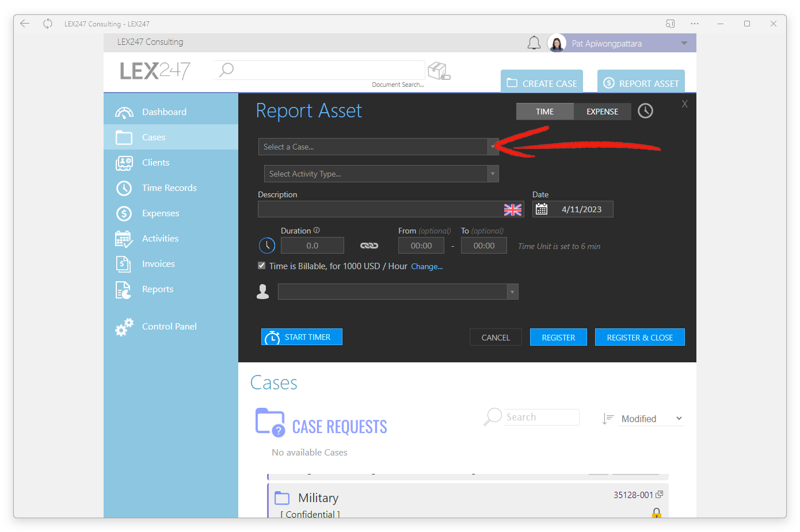Click the Time Records clock icon
800x532 pixels.
(124, 188)
